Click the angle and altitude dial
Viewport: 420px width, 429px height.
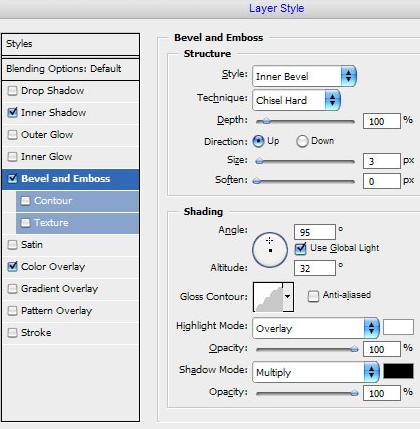pyautogui.click(x=270, y=250)
